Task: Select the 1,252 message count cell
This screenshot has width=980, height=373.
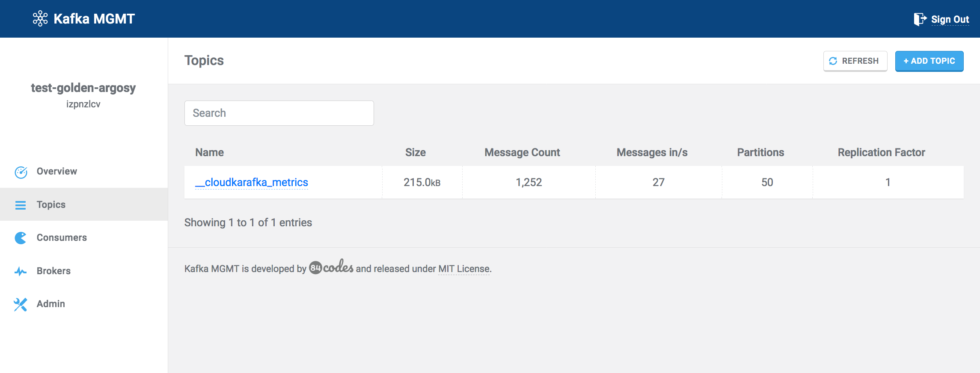Action: click(529, 182)
